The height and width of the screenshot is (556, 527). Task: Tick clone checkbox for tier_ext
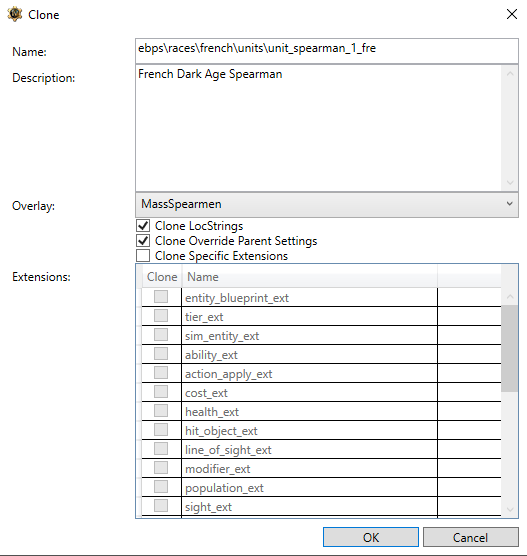(161, 316)
